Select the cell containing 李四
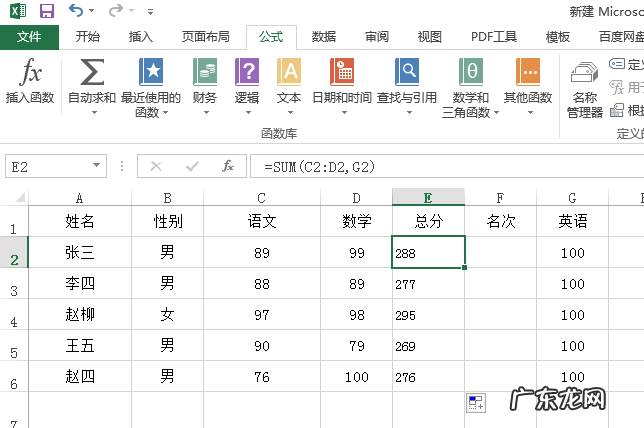The image size is (644, 428). click(80, 283)
